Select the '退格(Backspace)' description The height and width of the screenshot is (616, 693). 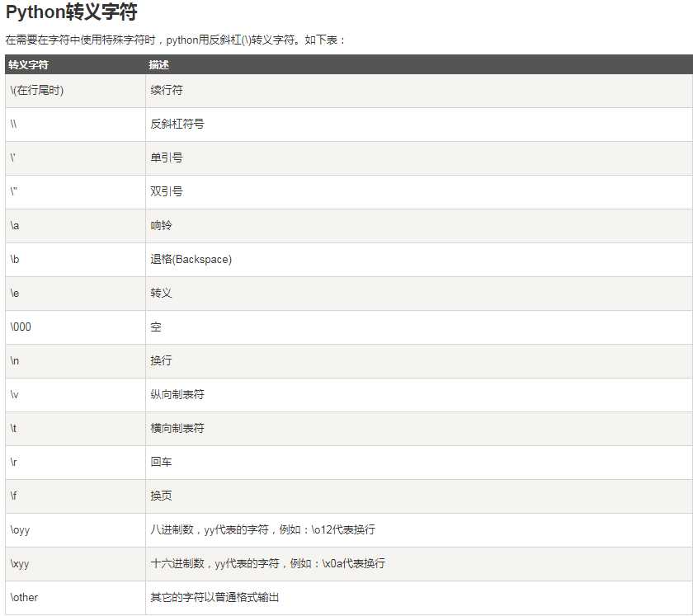[x=191, y=260]
